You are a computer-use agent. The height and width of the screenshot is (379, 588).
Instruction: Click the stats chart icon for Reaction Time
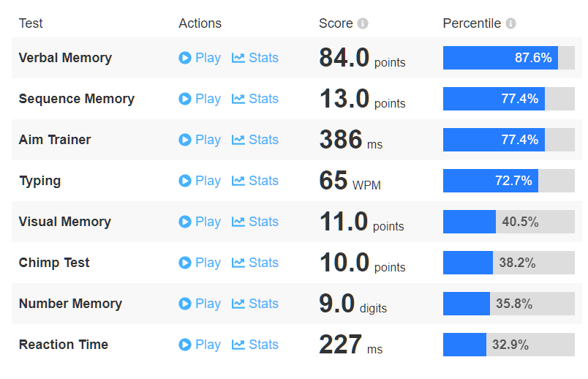tap(238, 345)
